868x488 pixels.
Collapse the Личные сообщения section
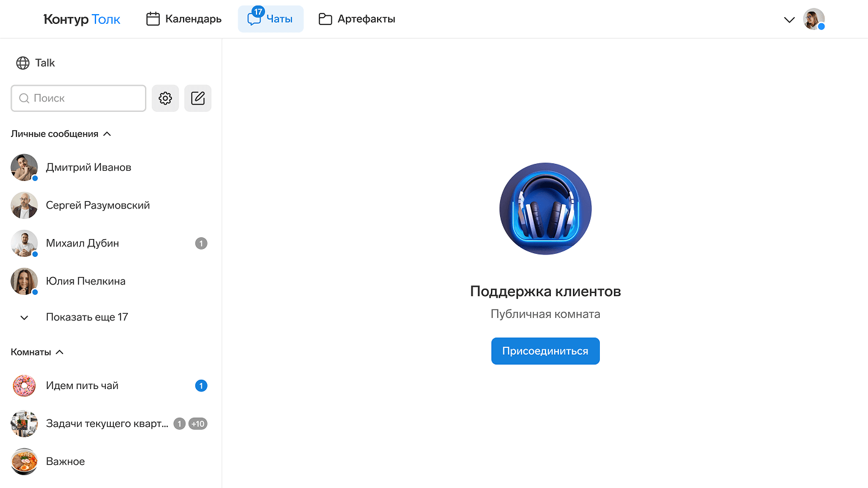coord(107,134)
